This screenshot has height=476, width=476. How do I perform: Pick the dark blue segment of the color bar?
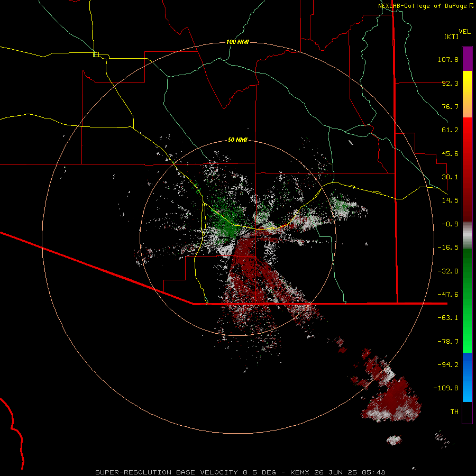click(467, 363)
